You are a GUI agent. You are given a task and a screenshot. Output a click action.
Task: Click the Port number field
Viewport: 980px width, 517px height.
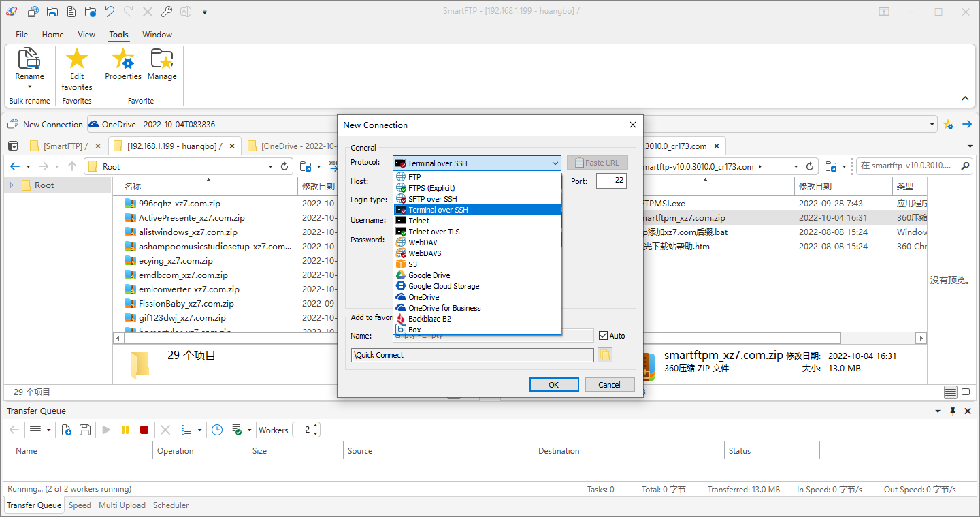(x=611, y=181)
